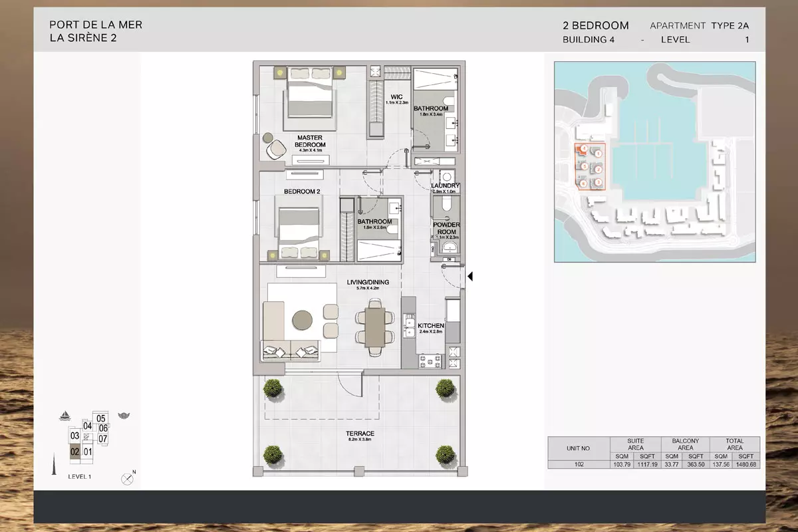Screen dimensions: 798x532
Task: Click the north compass symbol
Action: coord(127,478)
